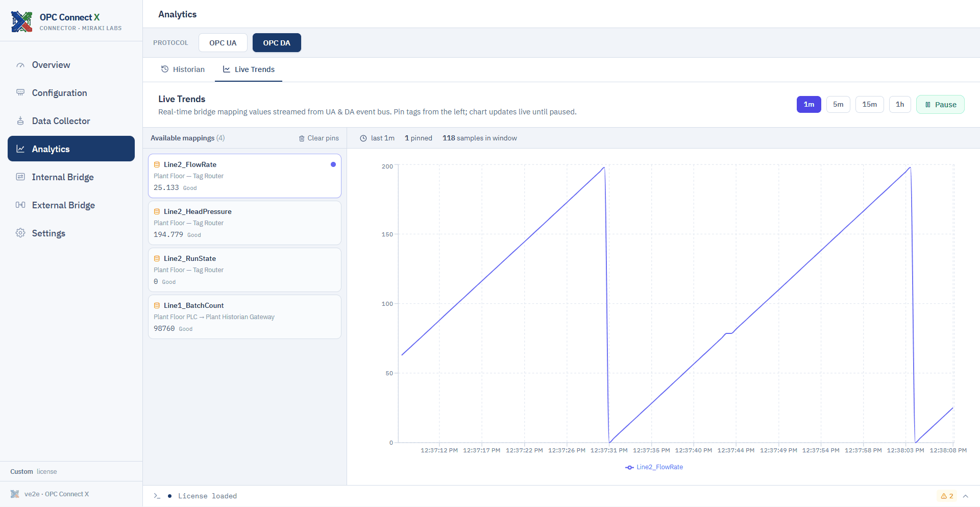Click the External Bridge sidebar icon
Screen dimensions: 980x507
(20, 205)
